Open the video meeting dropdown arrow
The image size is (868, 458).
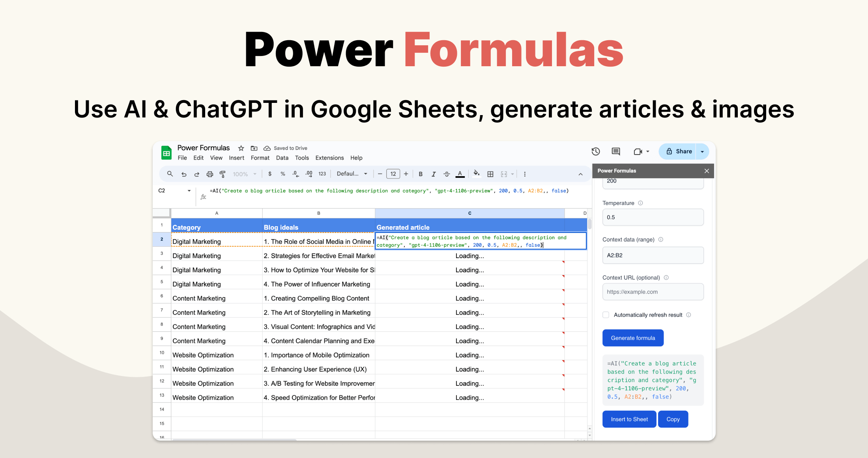[647, 151]
